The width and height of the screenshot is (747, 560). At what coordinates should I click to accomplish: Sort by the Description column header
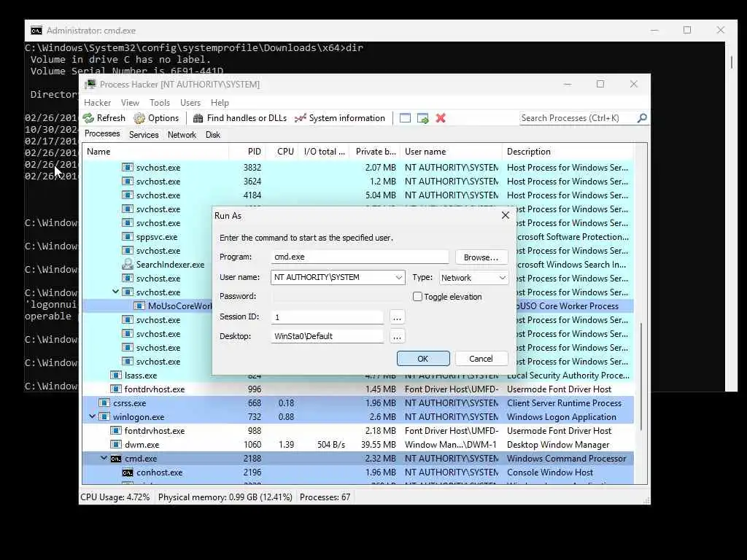[568, 152]
